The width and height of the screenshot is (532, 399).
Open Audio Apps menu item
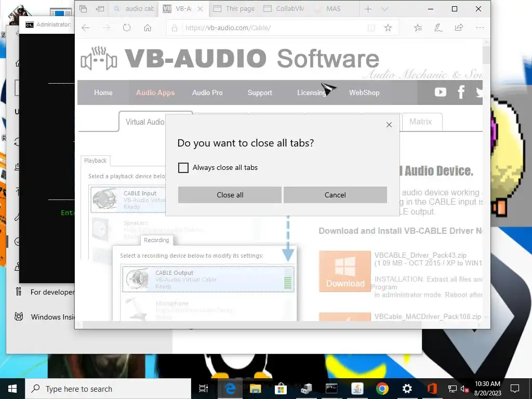155,92
